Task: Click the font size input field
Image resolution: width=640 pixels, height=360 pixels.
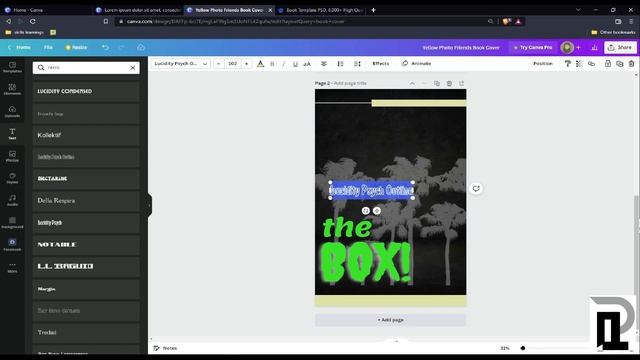Action: (233, 64)
